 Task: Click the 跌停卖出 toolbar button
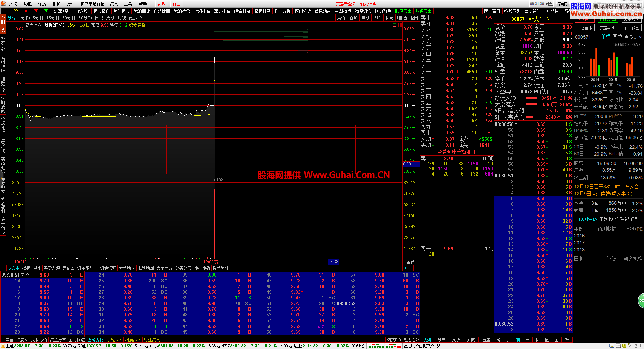click(403, 11)
